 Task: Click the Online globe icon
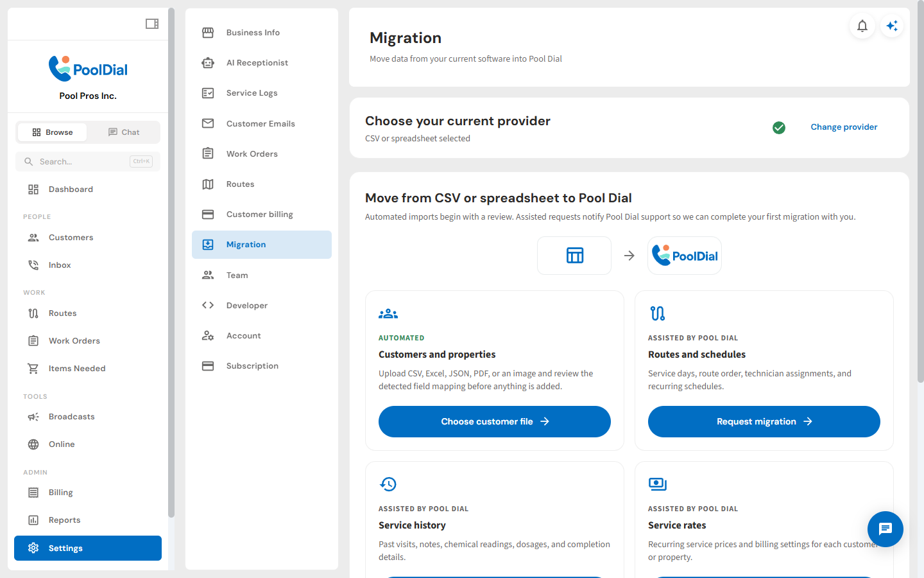33,444
